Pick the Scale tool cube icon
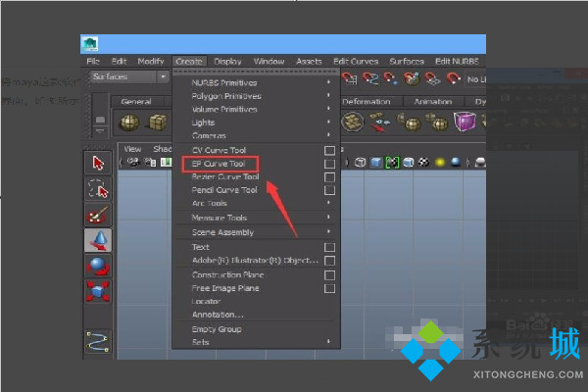588x392 pixels. [x=98, y=291]
